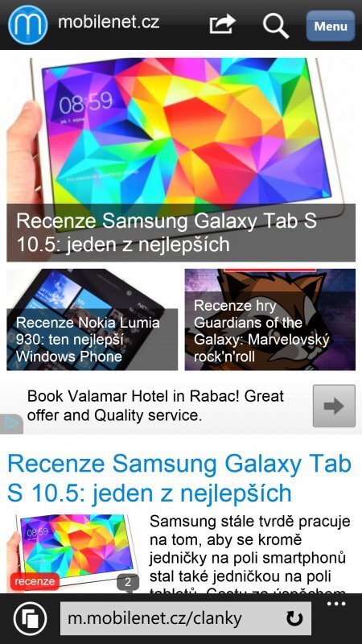Screen dimensions: 362x644
Task: Open the Nokia Lumia 930 review tile
Action: [93, 320]
